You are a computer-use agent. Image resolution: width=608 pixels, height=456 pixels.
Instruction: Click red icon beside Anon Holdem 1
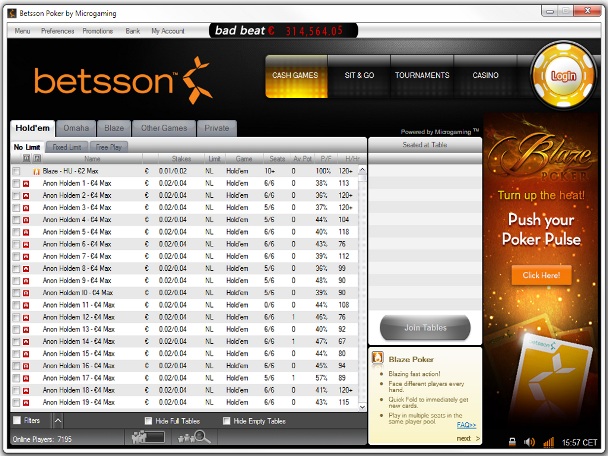tap(27, 183)
